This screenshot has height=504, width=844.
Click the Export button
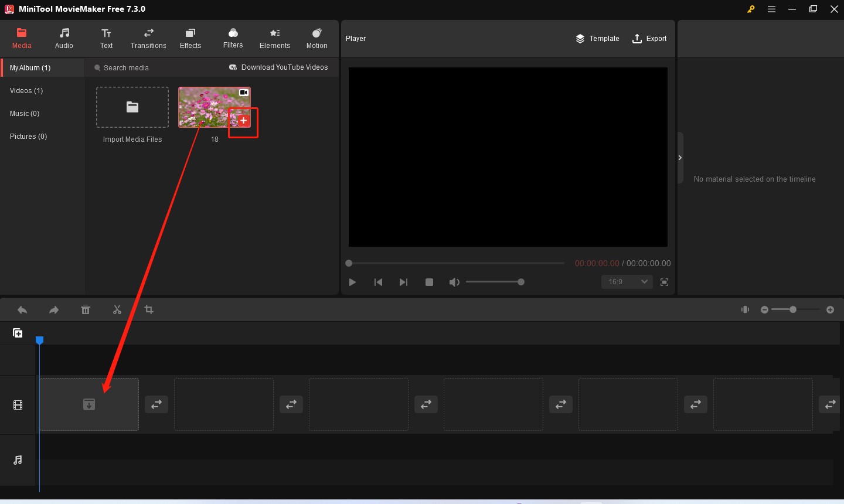649,39
